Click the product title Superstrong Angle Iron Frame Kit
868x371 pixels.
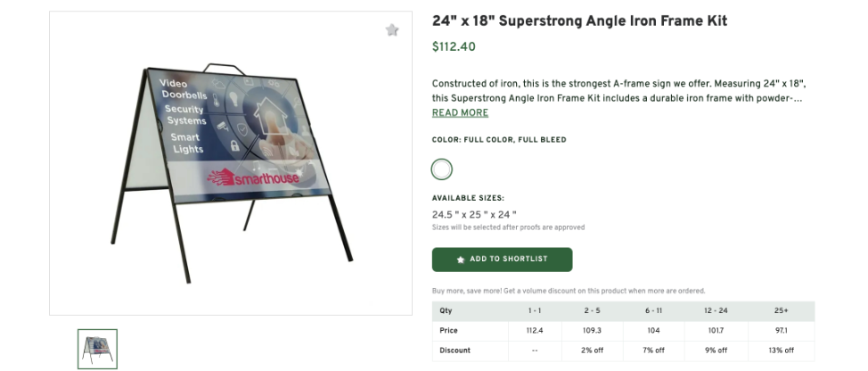pos(579,21)
